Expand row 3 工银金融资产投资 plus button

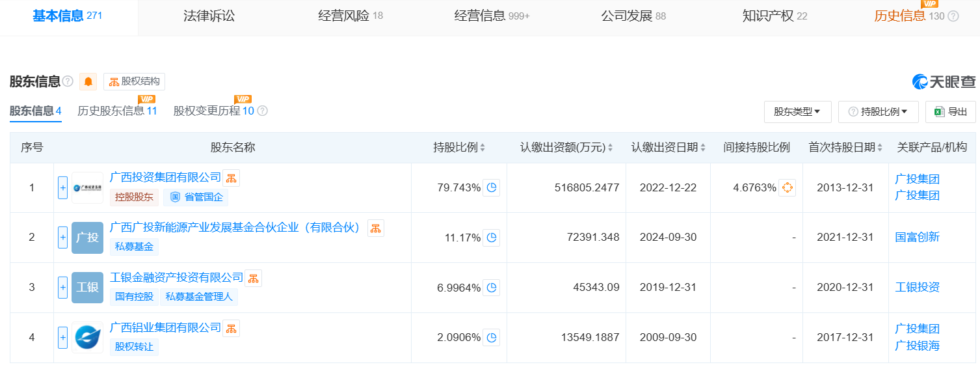(62, 288)
